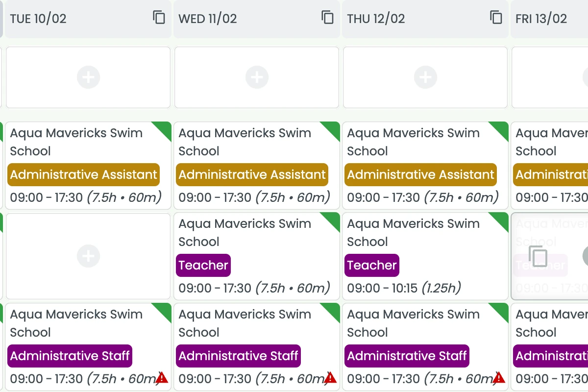Select Wednesday Teacher role badge
The image size is (588, 392).
[203, 265]
